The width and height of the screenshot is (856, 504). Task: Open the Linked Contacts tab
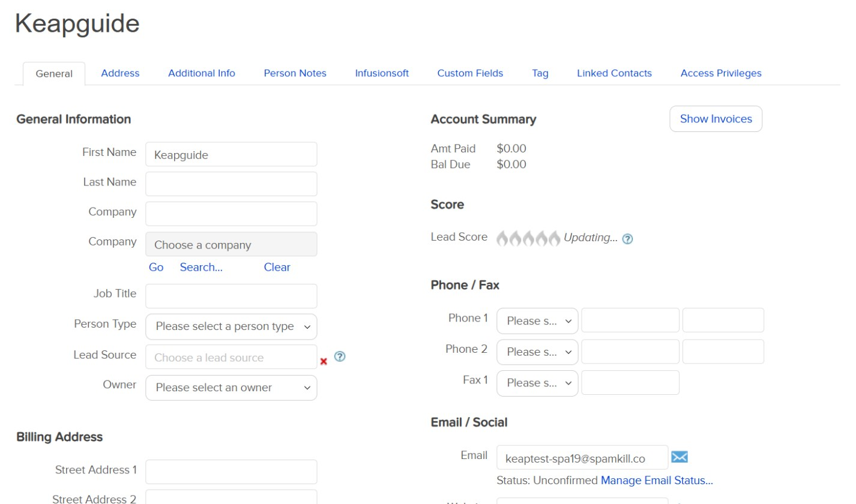click(614, 73)
